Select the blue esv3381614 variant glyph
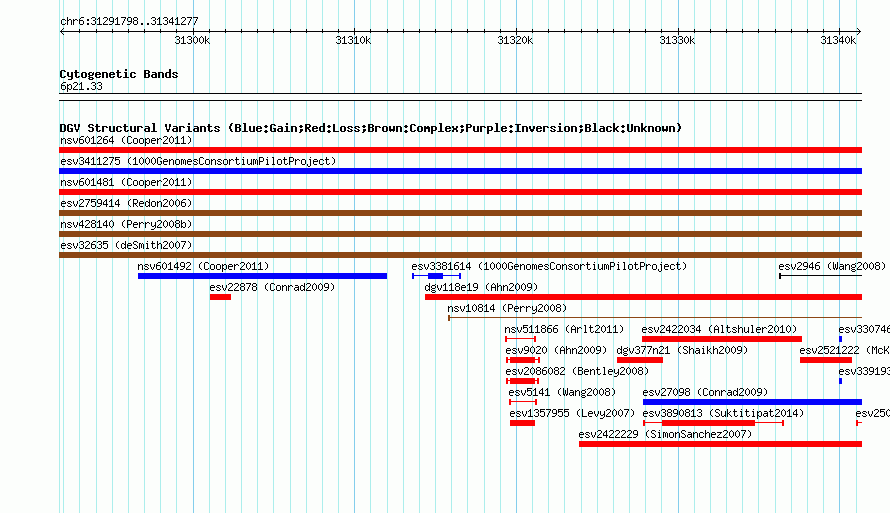The width and height of the screenshot is (890, 513). [436, 276]
